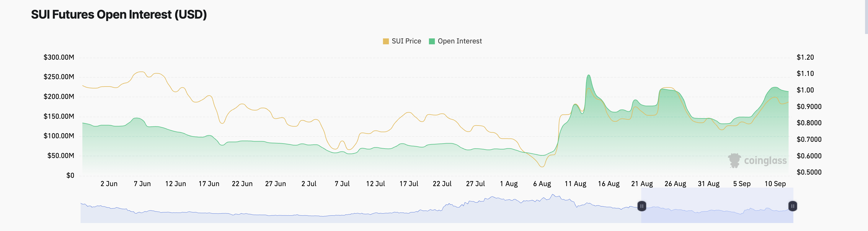Click the SUI Futures Open Interest title
868x231 pixels.
(x=119, y=14)
